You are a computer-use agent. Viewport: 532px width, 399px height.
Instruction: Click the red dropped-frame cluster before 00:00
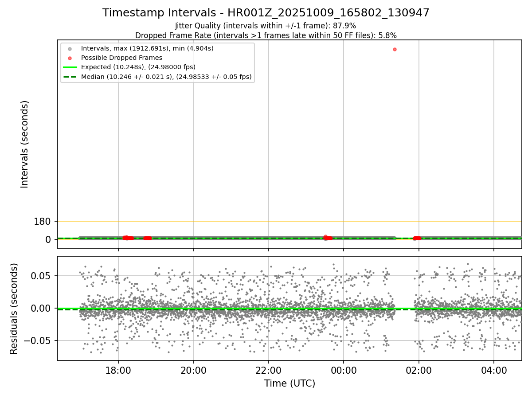click(x=328, y=238)
